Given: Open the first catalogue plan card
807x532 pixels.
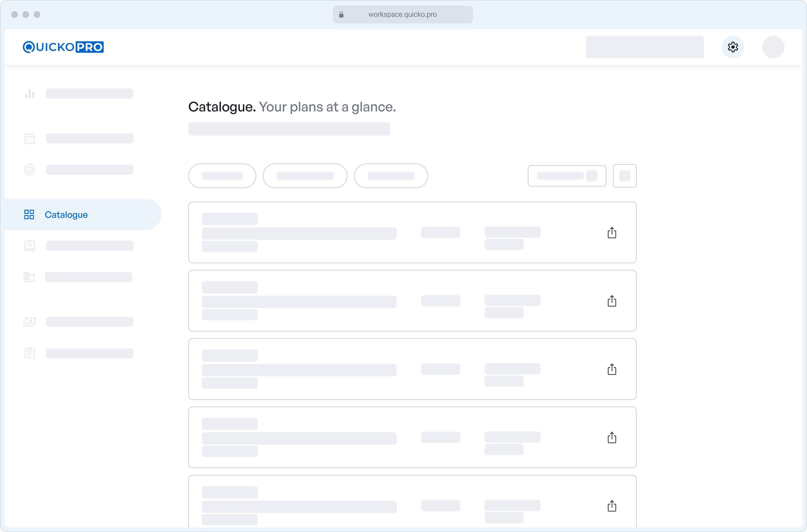Looking at the screenshot, I should point(412,232).
